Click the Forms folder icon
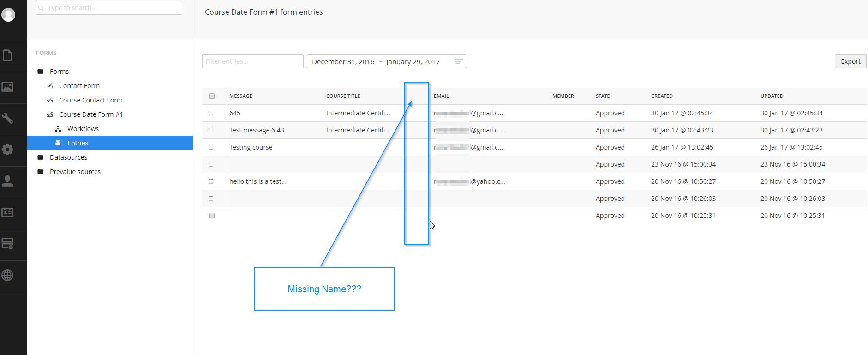868x355 pixels. pyautogui.click(x=41, y=72)
